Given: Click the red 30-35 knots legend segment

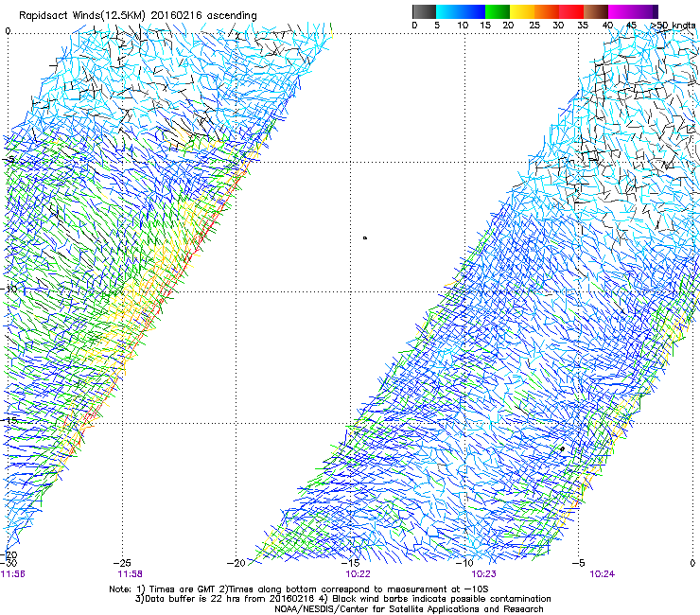Looking at the screenshot, I should point(571,11).
